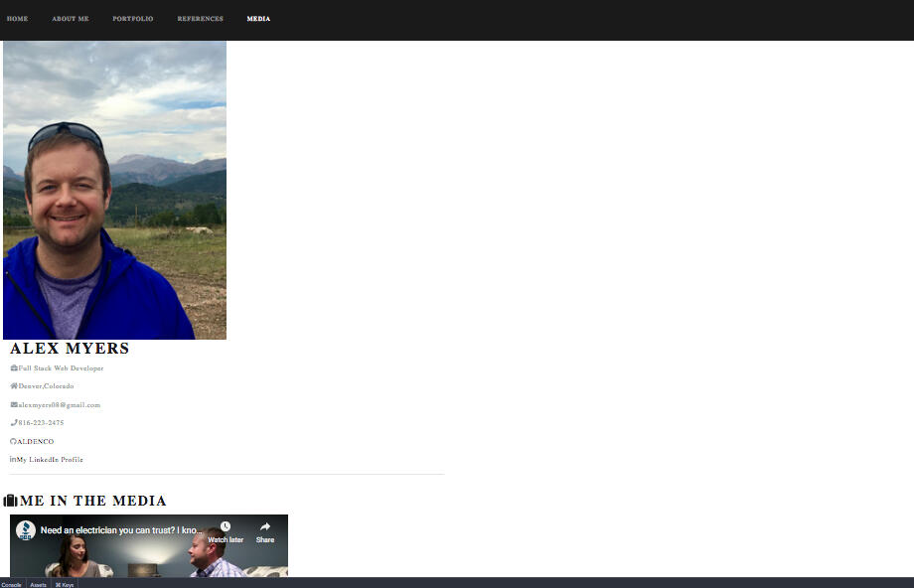Select the Console tab in the bottom bar
Screen dimensions: 914x588
click(10, 585)
